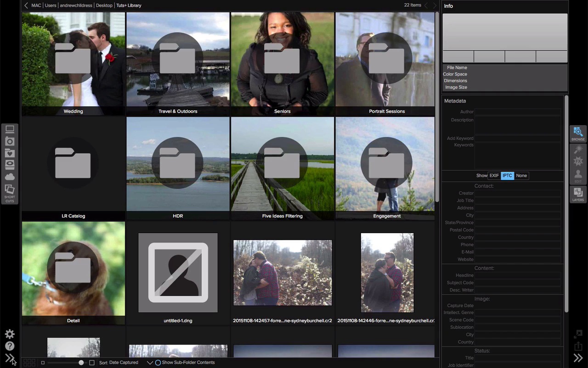Open the local drives (laptop) shortcut
The height and width of the screenshot is (368, 588).
10,130
